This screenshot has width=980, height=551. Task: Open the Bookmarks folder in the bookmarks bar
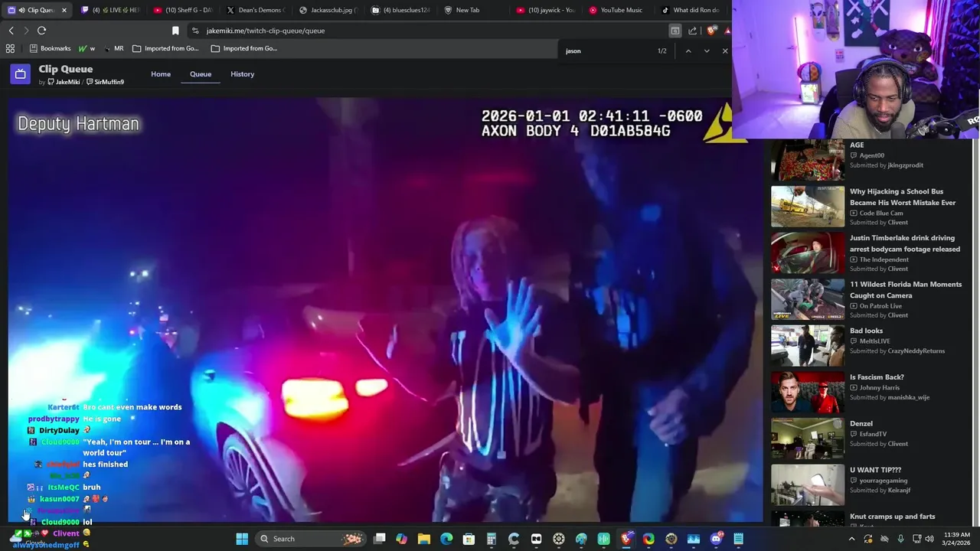point(50,48)
